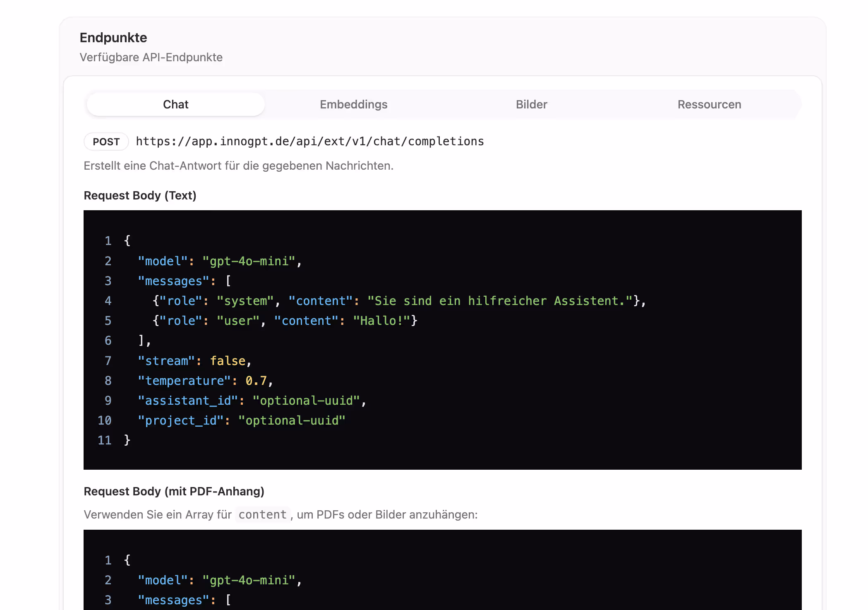Click the chat/completions endpoint URL
The image size is (868, 610).
[309, 141]
